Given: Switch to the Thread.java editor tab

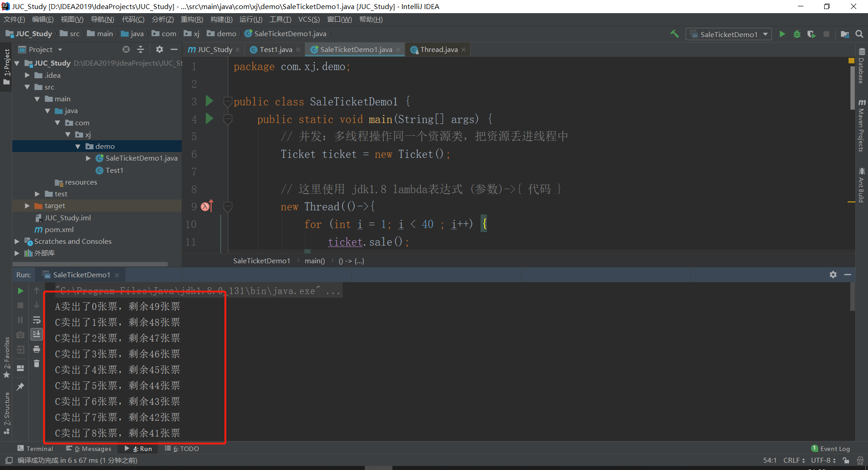Looking at the screenshot, I should [438, 50].
